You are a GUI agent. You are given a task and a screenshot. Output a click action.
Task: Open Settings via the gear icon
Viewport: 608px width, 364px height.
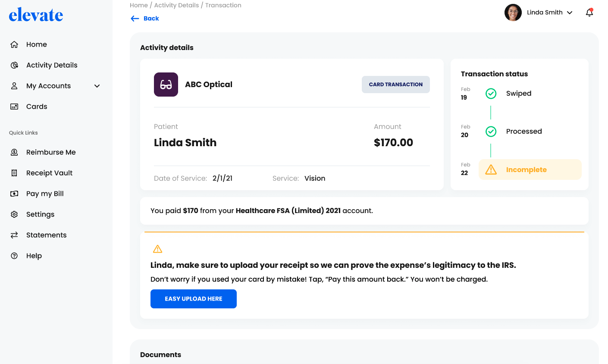[x=14, y=214]
